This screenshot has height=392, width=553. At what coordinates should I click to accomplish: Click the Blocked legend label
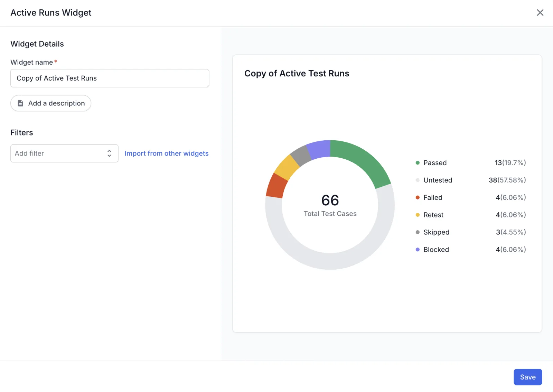click(436, 250)
